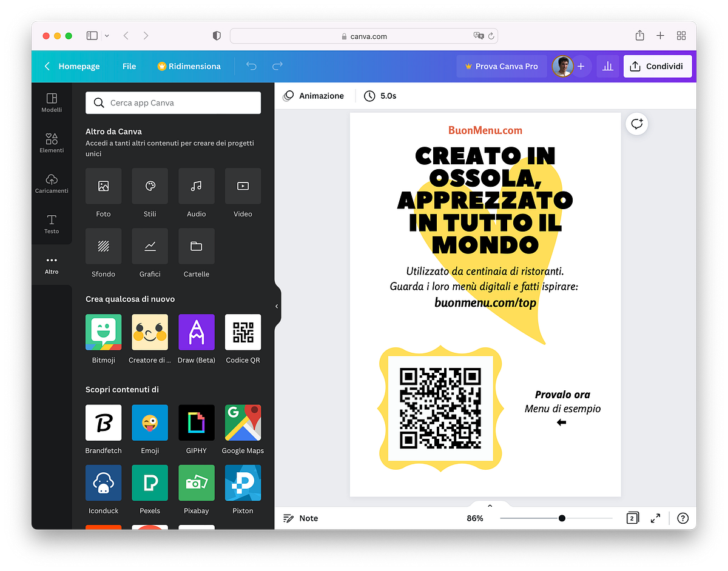Viewport: 728px width, 571px height.
Task: Open the Cartelle folders tile
Action: click(x=197, y=246)
